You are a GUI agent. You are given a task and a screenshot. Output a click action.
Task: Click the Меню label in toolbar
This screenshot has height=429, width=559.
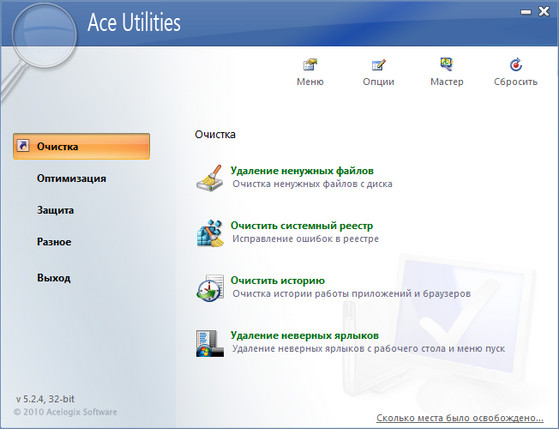point(310,82)
